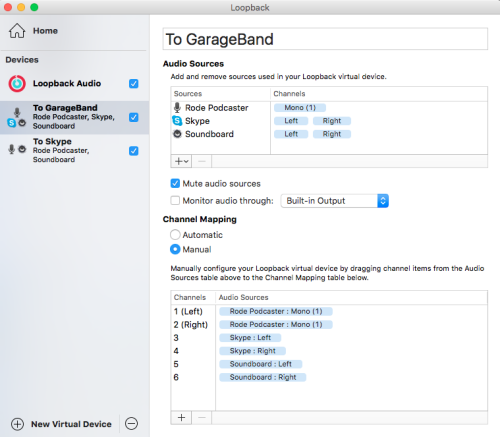Disable the To Skype device checkbox
The width and height of the screenshot is (500, 437).
[x=134, y=151]
